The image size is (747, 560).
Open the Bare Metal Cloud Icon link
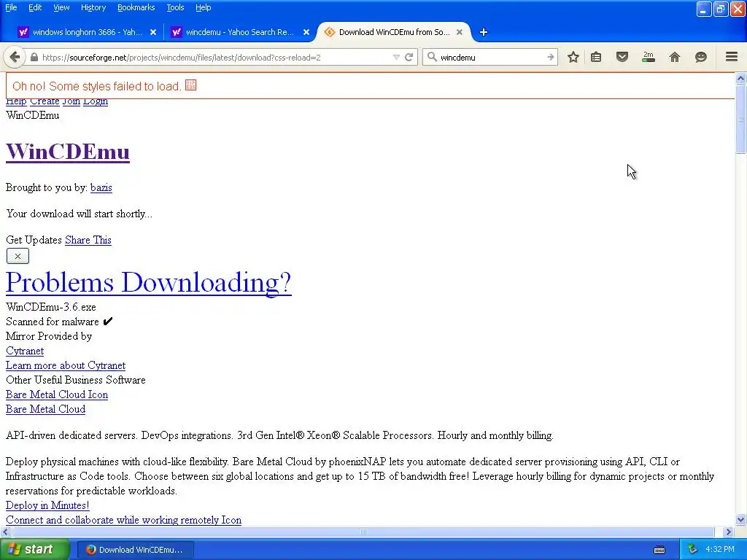coord(57,394)
